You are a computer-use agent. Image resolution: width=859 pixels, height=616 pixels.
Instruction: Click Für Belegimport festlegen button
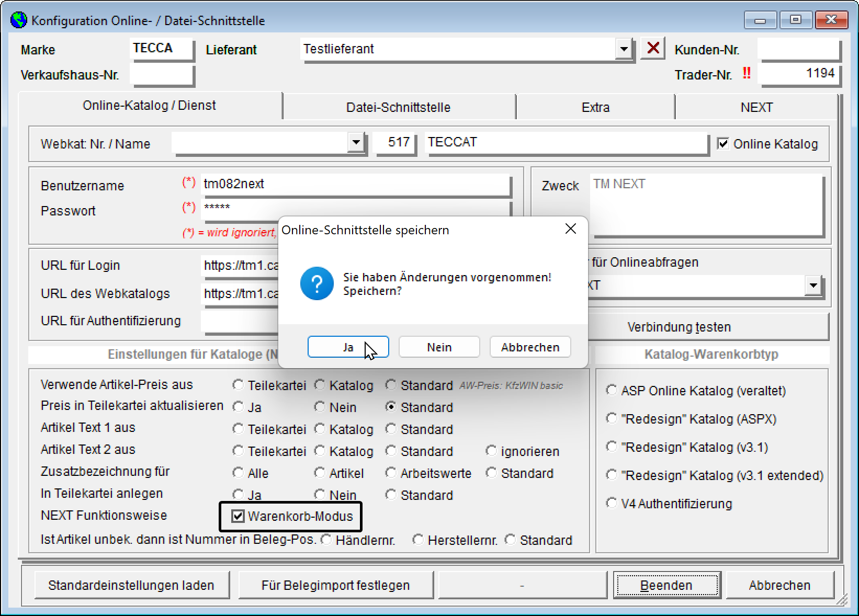pos(335,585)
